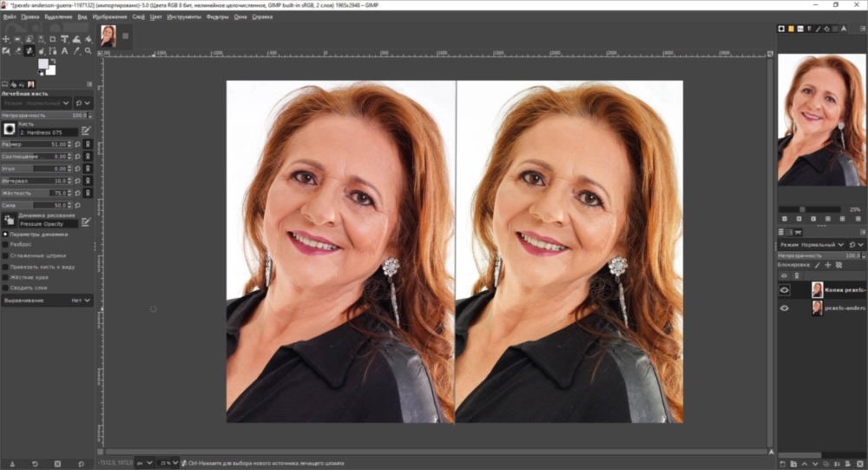Click the foreground color swatch
The height and width of the screenshot is (470, 868).
point(43,63)
